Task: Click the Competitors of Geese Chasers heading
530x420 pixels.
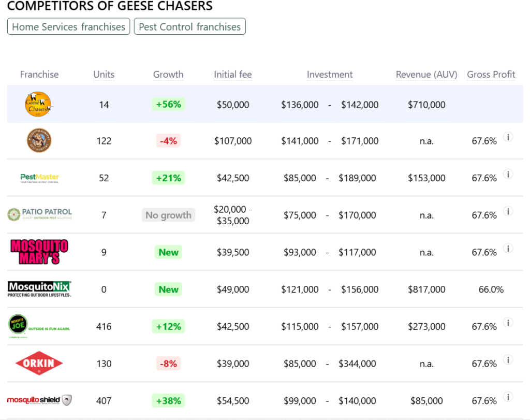Action: [110, 5]
